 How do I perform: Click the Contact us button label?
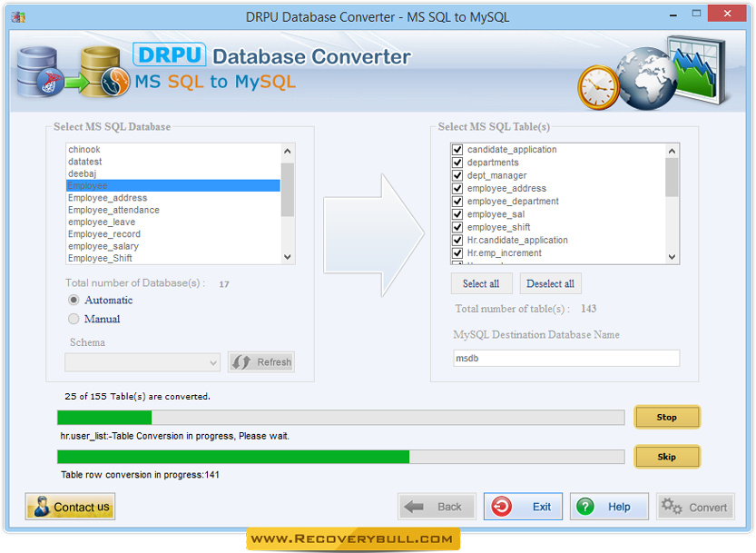[x=82, y=508]
